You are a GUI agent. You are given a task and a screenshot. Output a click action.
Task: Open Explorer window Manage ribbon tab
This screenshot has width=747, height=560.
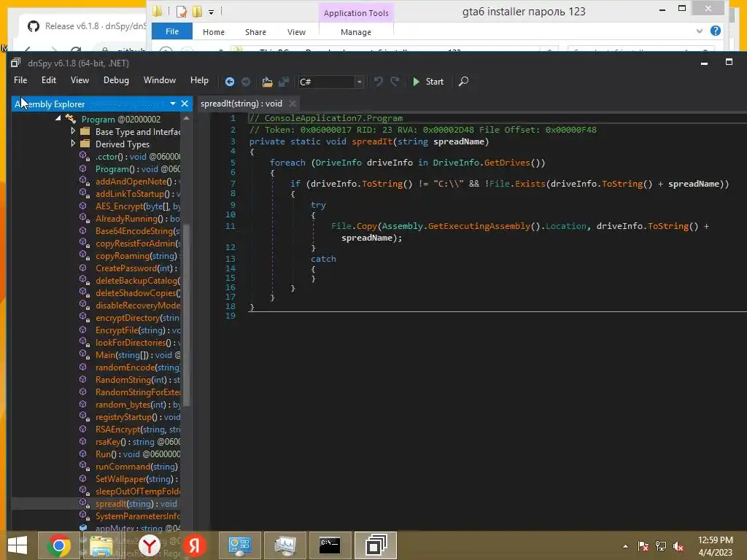(356, 32)
